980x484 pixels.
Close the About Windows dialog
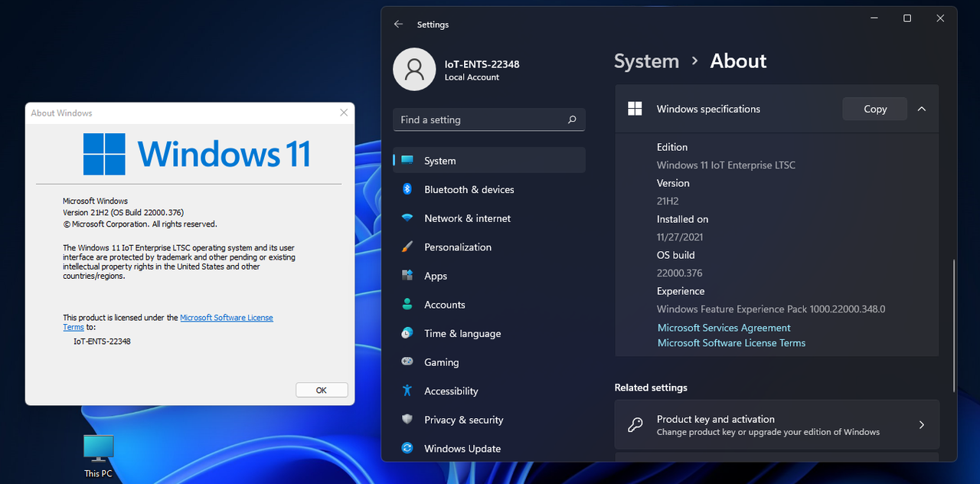pos(344,113)
